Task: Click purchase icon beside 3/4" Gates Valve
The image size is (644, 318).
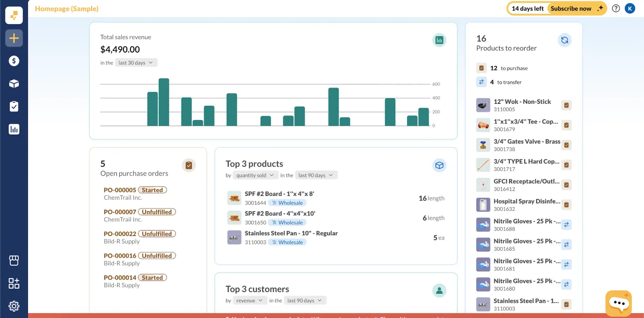Action: pyautogui.click(x=566, y=145)
